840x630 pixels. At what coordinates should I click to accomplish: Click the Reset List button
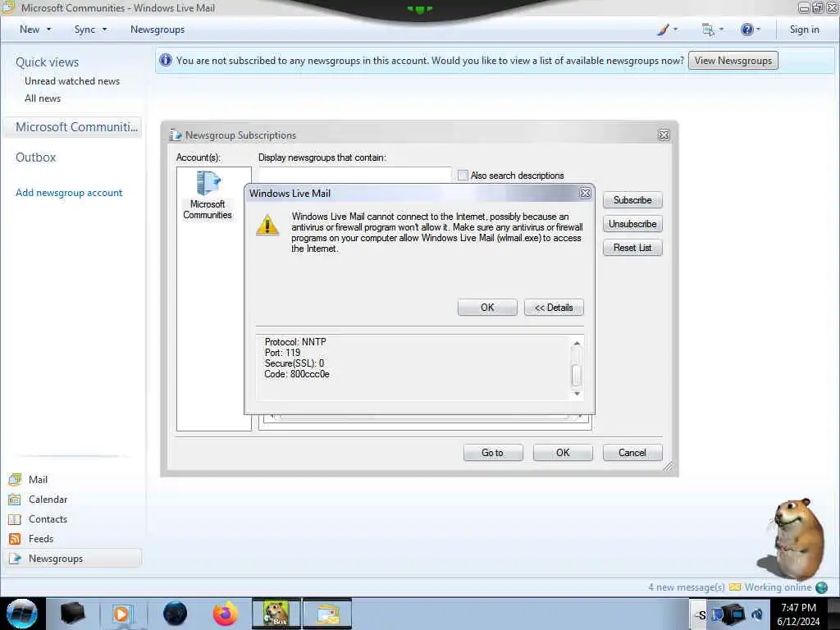point(632,248)
